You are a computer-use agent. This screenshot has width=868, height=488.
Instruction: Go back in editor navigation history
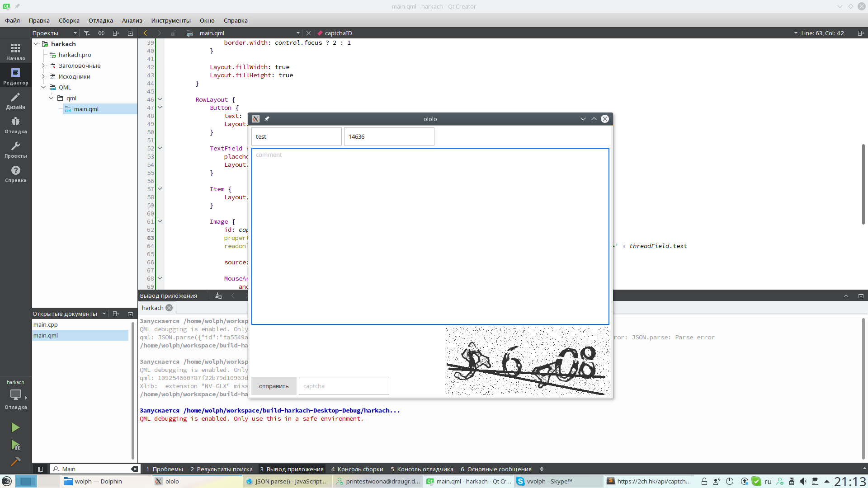click(x=145, y=33)
